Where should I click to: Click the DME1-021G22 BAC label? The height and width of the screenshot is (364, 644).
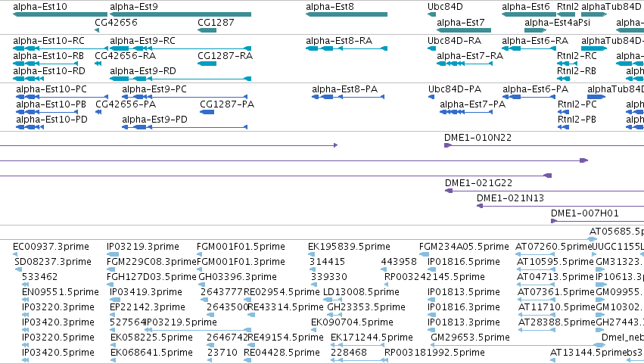point(478,183)
